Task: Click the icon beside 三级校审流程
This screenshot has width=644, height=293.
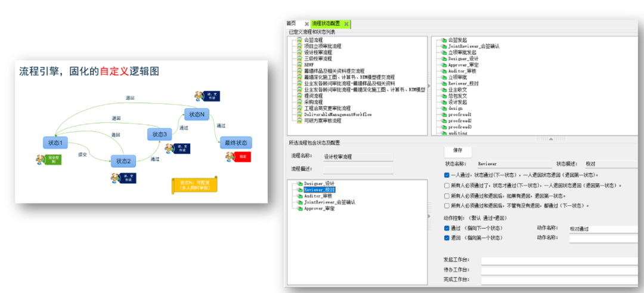Action: coord(299,58)
